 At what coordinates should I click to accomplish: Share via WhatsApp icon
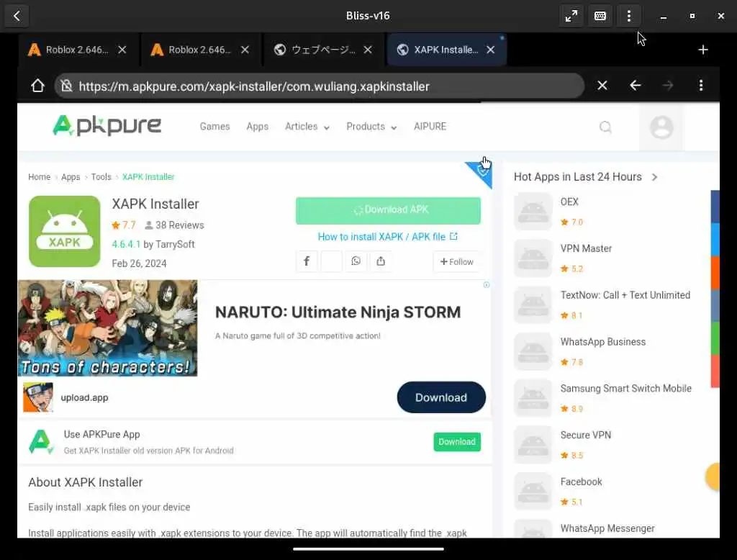[x=356, y=261]
